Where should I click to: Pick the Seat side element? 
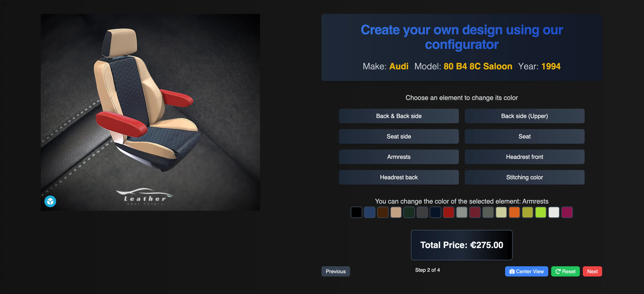point(399,136)
